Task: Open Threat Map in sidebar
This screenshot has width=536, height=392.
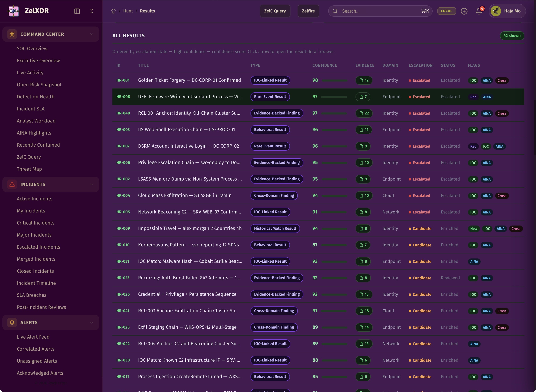Action: pos(29,169)
